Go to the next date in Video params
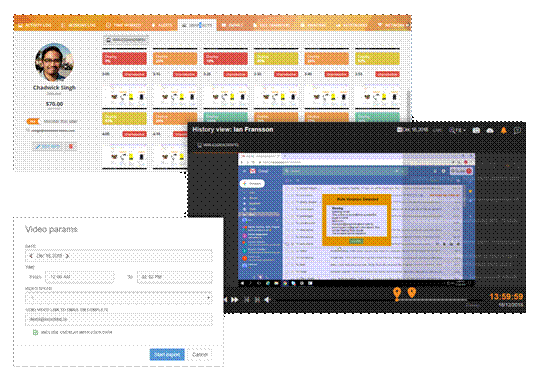The image size is (541, 381). pos(67,256)
